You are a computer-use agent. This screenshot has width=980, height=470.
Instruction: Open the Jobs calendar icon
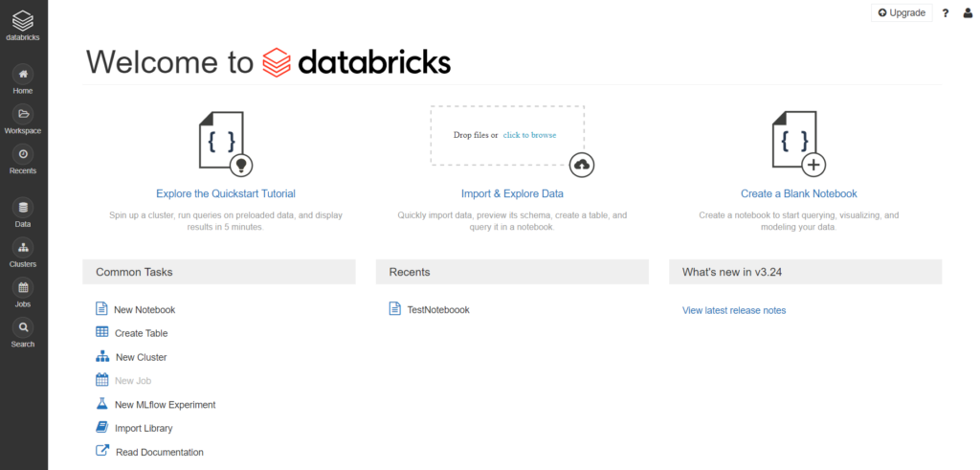tap(23, 287)
